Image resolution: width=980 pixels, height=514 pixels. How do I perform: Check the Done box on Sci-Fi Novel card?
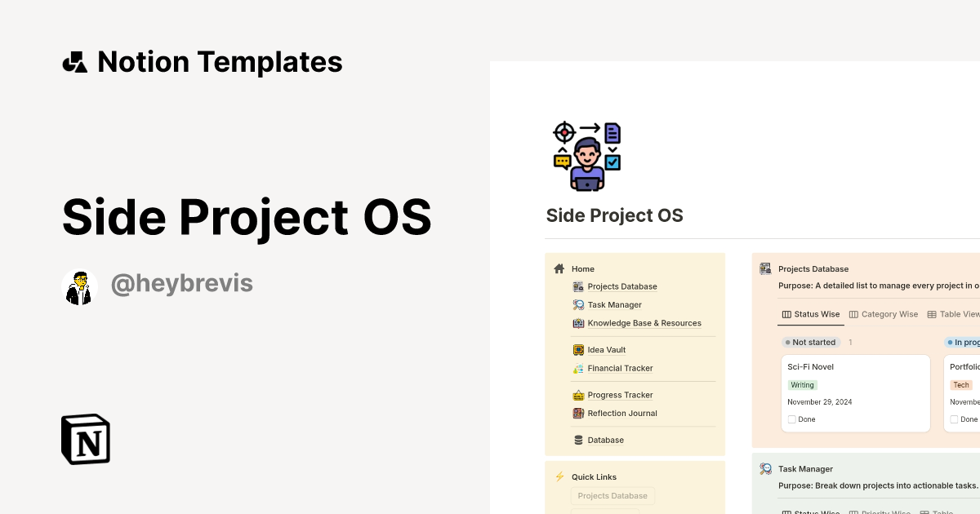(x=791, y=419)
